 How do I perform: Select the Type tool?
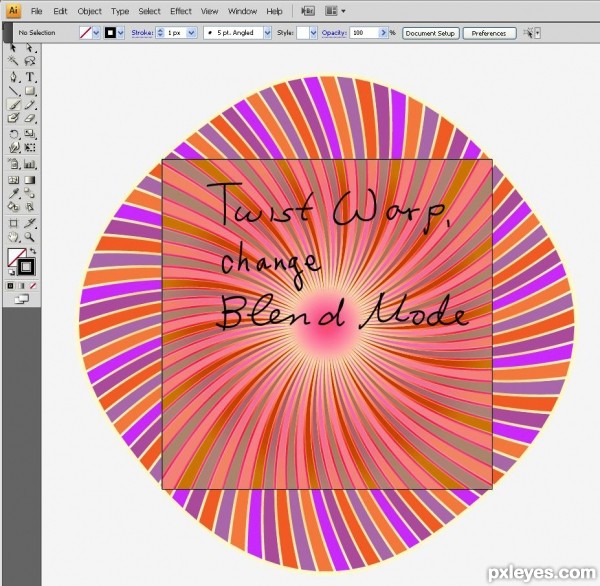point(29,77)
